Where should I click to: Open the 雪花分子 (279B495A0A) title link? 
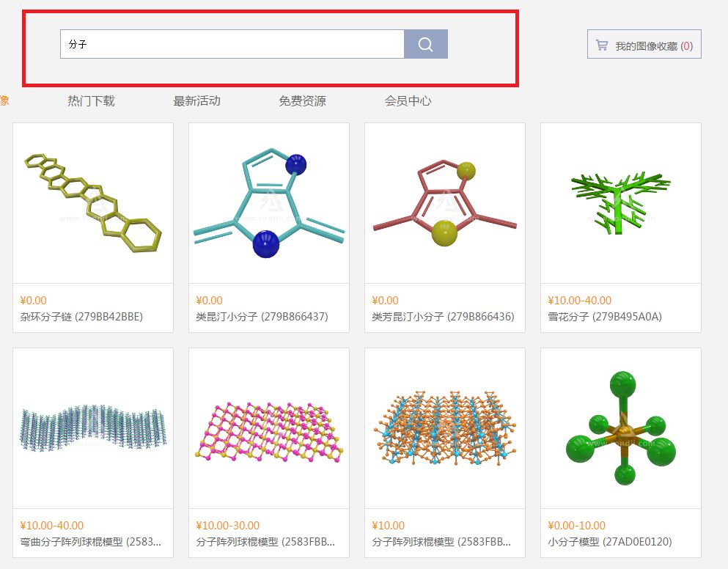click(x=605, y=317)
